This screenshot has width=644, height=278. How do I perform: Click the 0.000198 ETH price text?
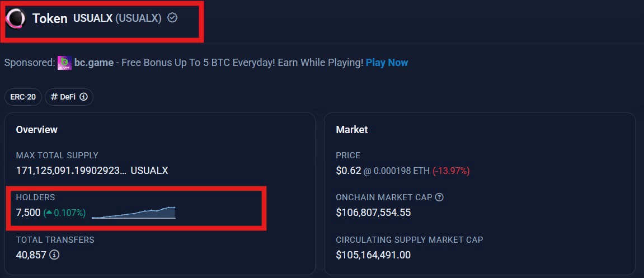pyautogui.click(x=401, y=171)
